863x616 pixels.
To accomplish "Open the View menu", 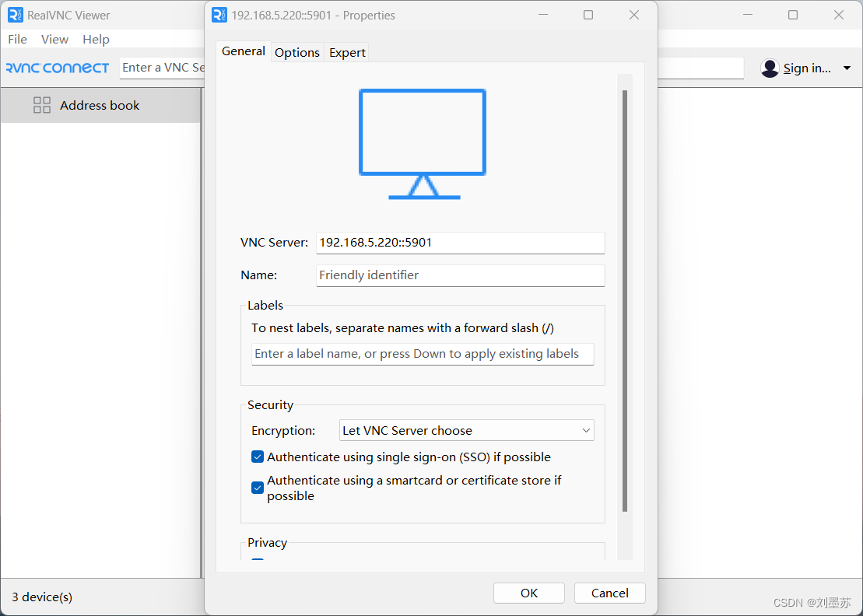I will 54,39.
